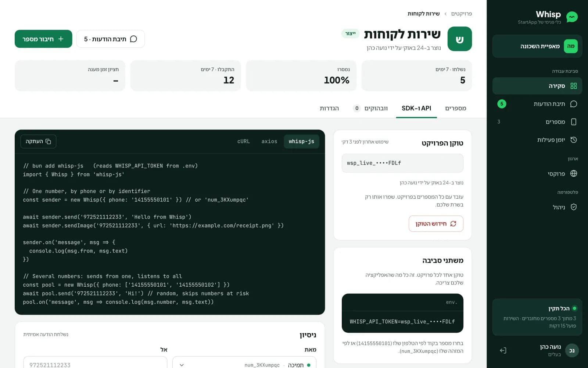Switch code sample to axios
Viewport: 588px width, 368px height.
[x=269, y=141]
